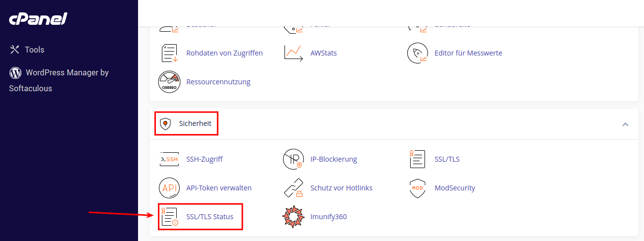Open the ModSecurity shield icon

coord(417,188)
